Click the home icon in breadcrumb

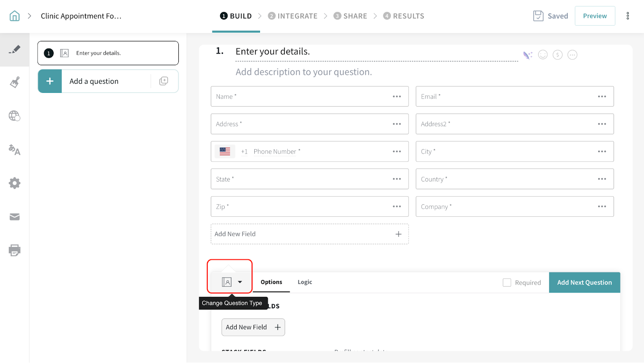pyautogui.click(x=14, y=16)
